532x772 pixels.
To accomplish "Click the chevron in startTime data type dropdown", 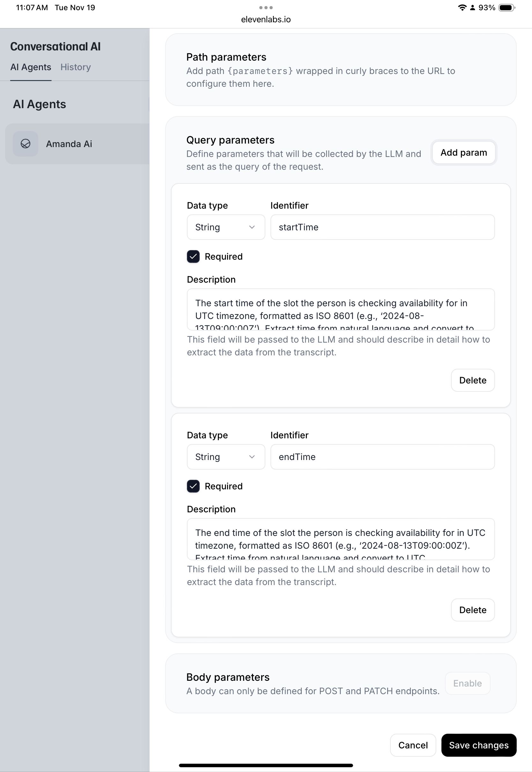I will click(252, 227).
